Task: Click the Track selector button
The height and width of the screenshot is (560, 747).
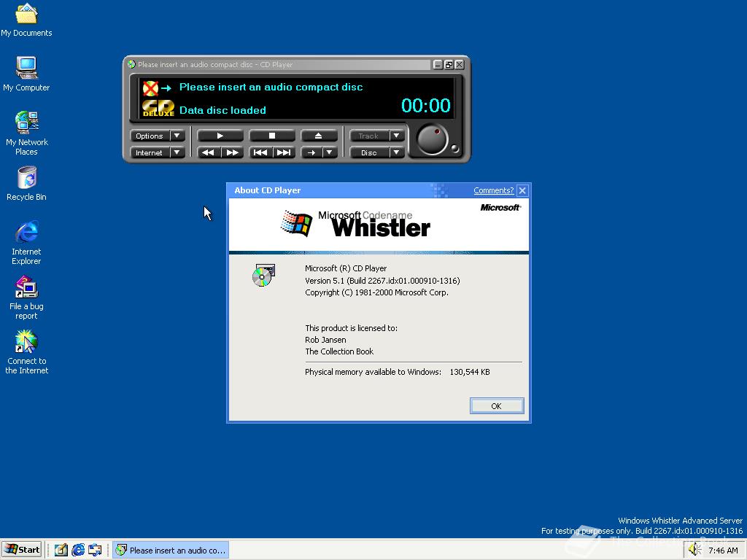Action: [x=368, y=136]
